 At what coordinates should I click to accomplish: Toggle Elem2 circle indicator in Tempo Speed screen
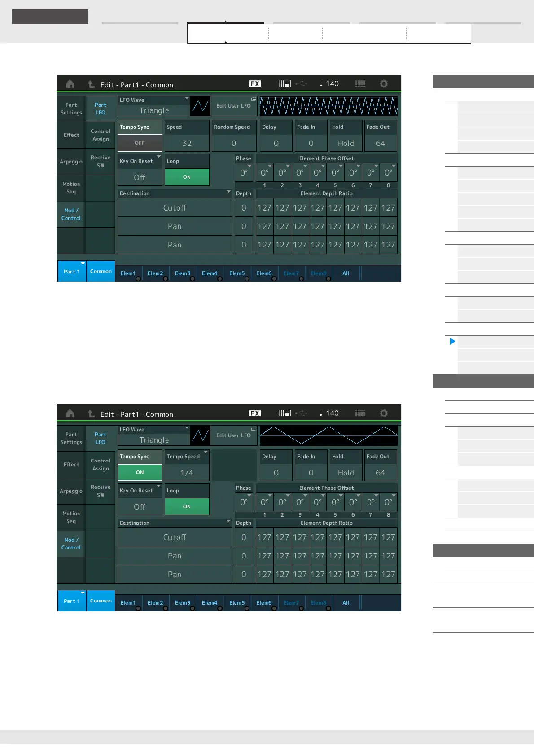tap(166, 608)
